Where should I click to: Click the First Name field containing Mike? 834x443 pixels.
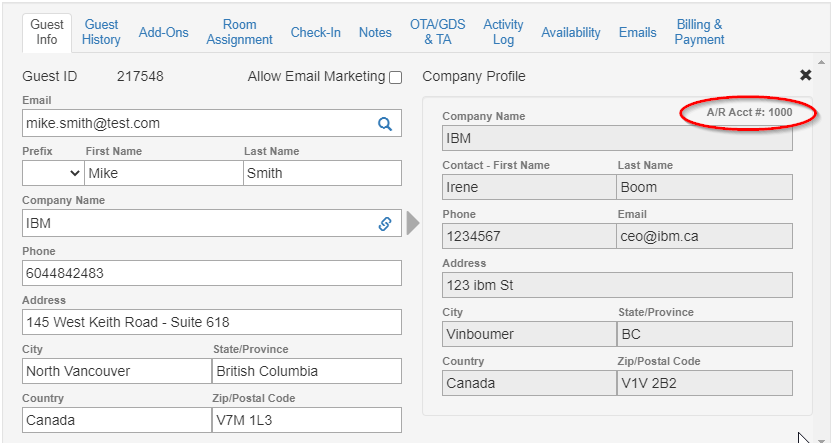point(163,173)
